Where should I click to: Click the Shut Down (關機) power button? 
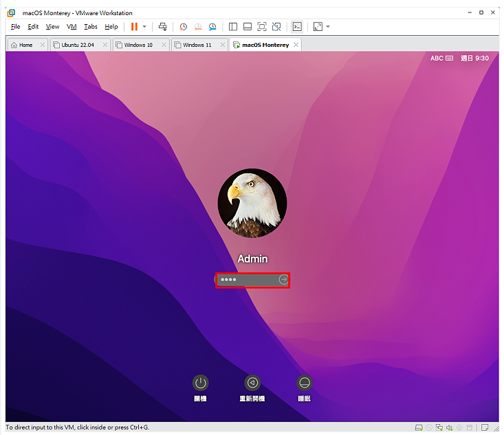pos(201,383)
